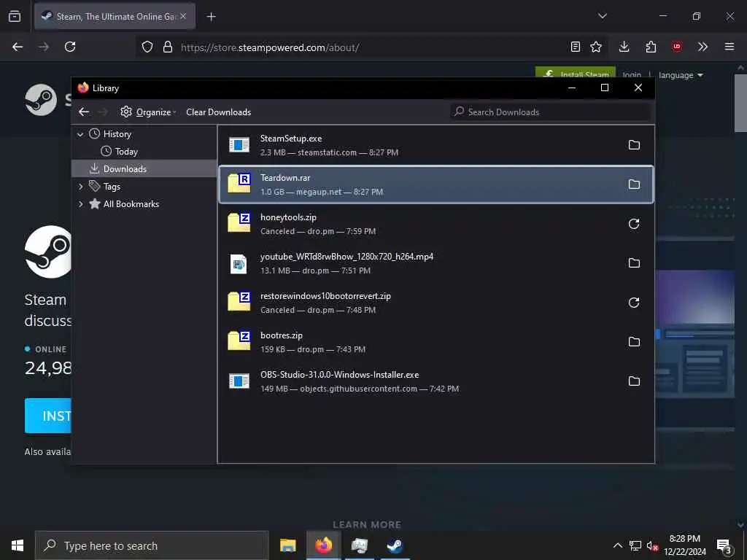Viewport: 747px width, 560px height.
Task: Click the login link on Steam page
Action: (632, 75)
